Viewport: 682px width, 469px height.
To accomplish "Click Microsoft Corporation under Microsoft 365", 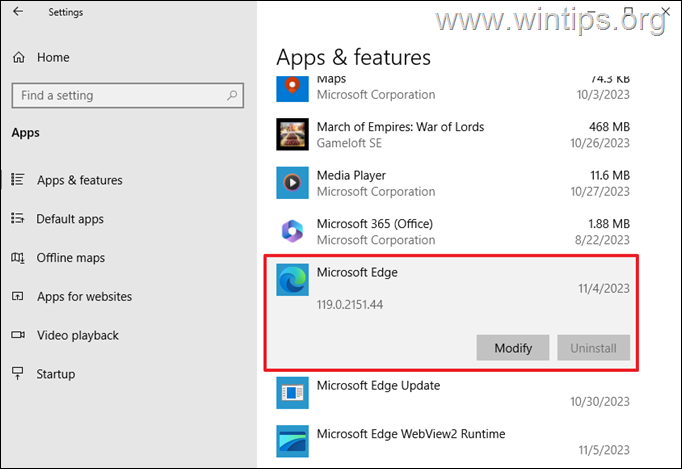I will pyautogui.click(x=376, y=240).
